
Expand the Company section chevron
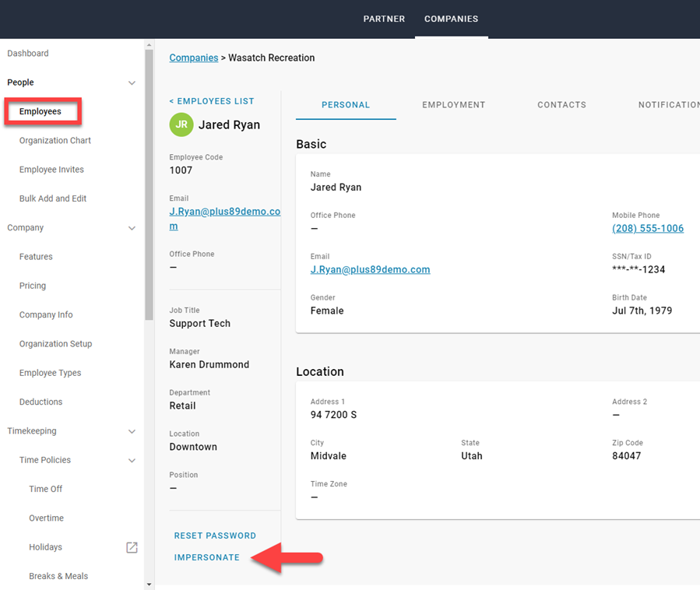(132, 227)
